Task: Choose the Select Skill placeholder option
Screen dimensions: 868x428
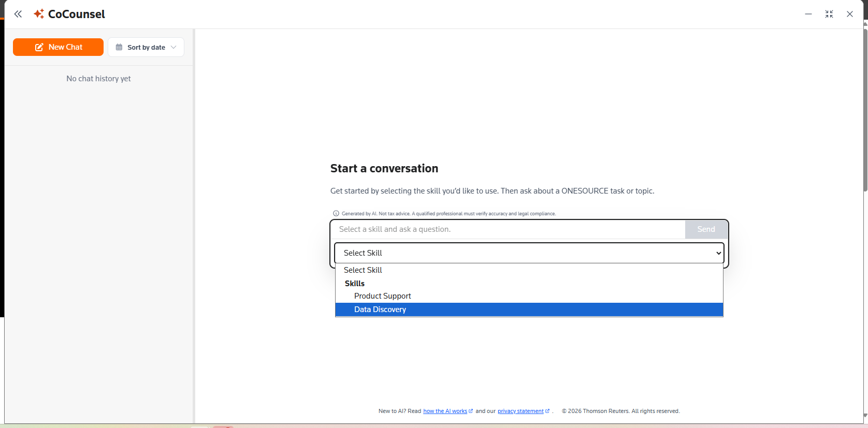Action: [x=529, y=270]
